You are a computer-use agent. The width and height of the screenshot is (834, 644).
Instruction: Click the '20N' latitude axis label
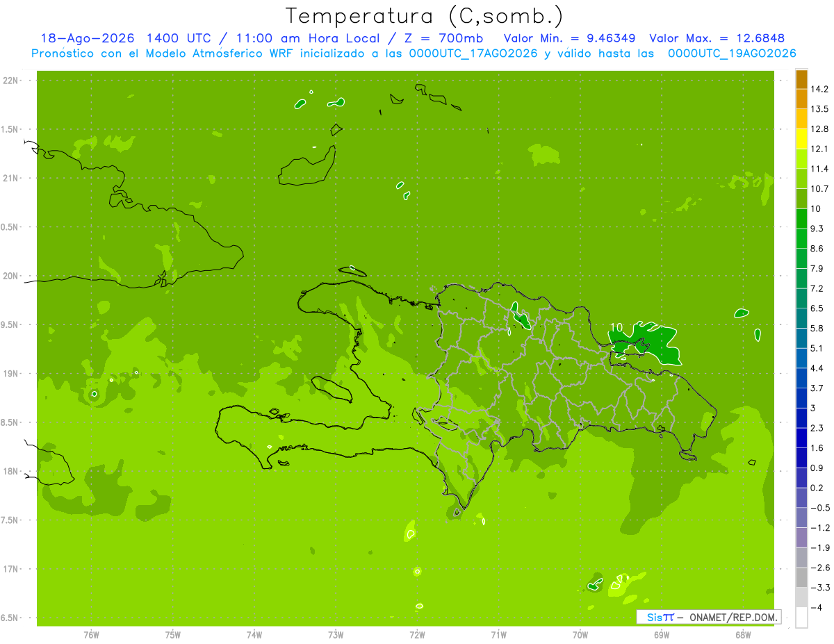tap(12, 276)
